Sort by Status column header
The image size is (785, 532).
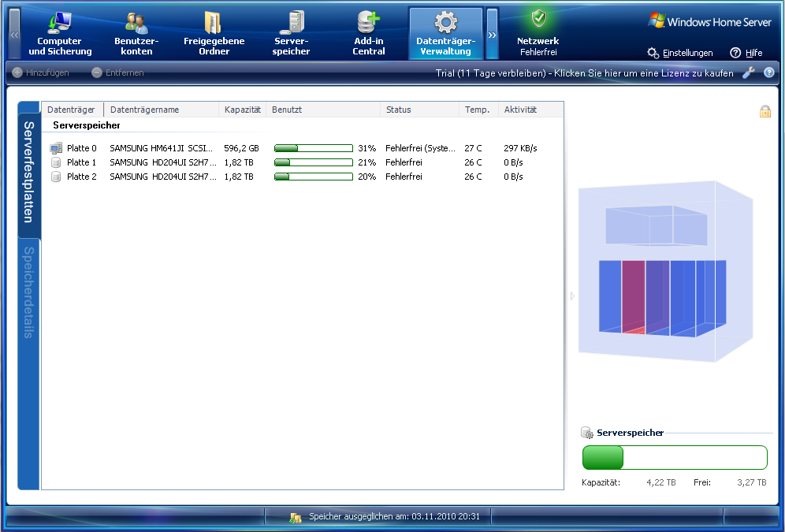tap(419, 110)
